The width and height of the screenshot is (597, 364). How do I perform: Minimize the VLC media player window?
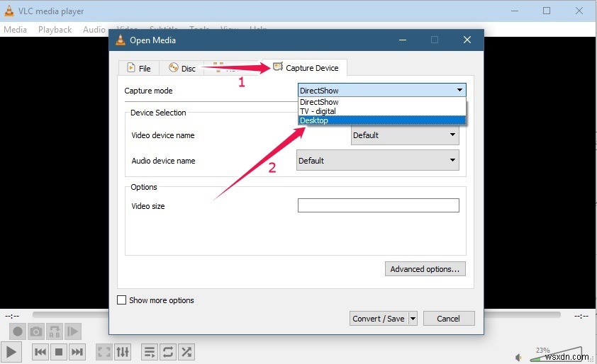pyautogui.click(x=514, y=11)
